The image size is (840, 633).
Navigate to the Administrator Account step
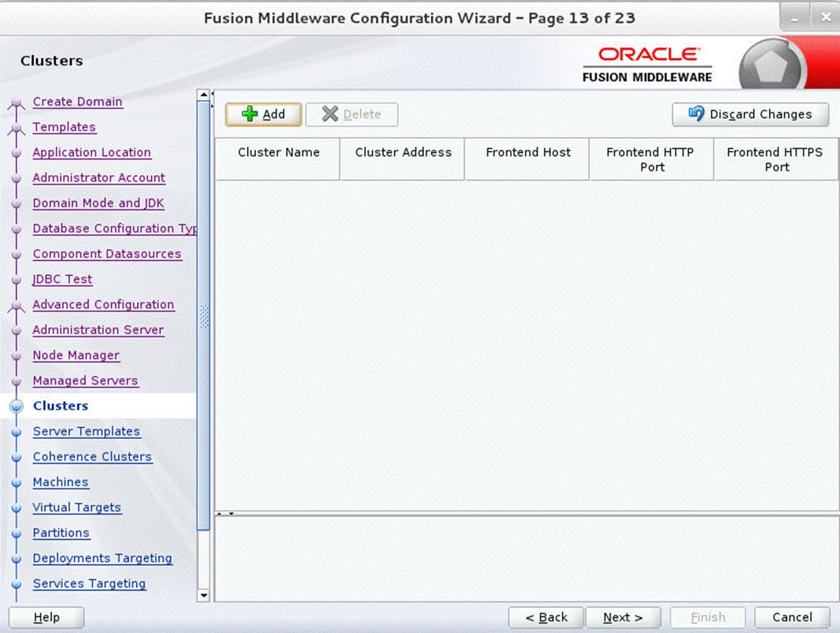[99, 177]
